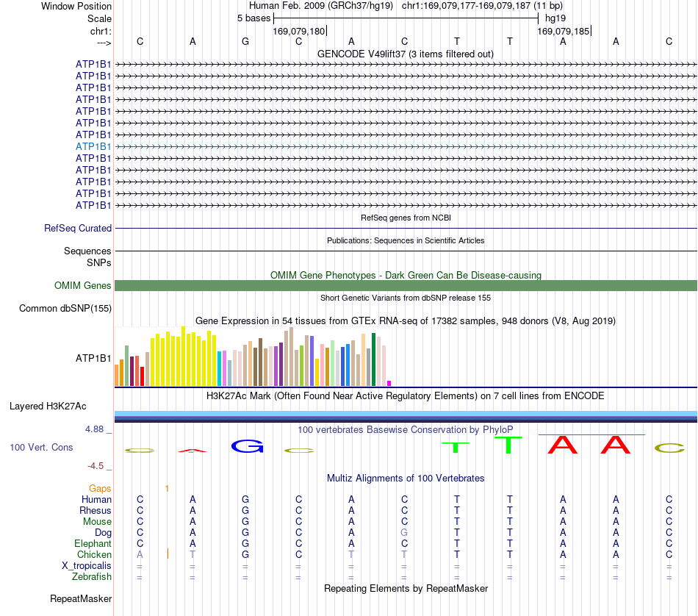The image size is (698, 616).
Task: Select the Human alignment row label
Action: click(x=96, y=499)
